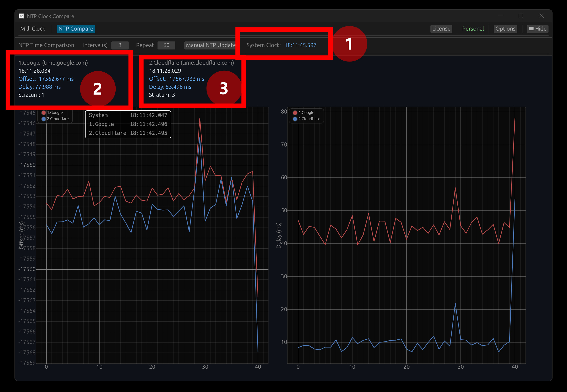
Task: Switch to the Milli Clock tab
Action: tap(33, 29)
